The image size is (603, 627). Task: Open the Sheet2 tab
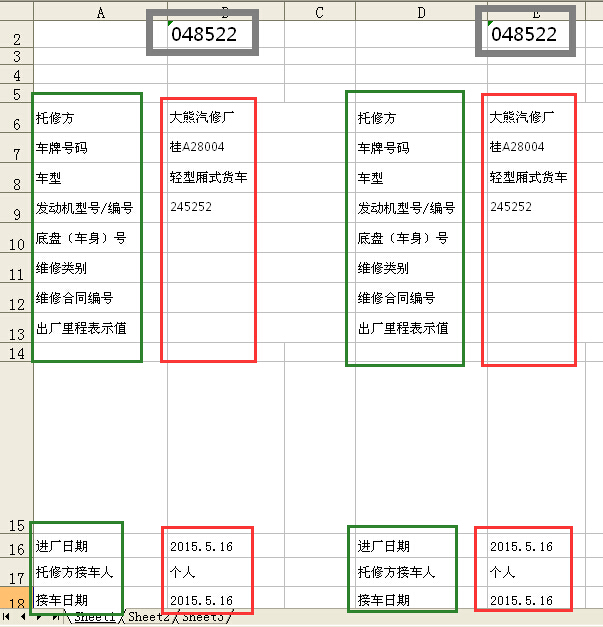point(147,618)
